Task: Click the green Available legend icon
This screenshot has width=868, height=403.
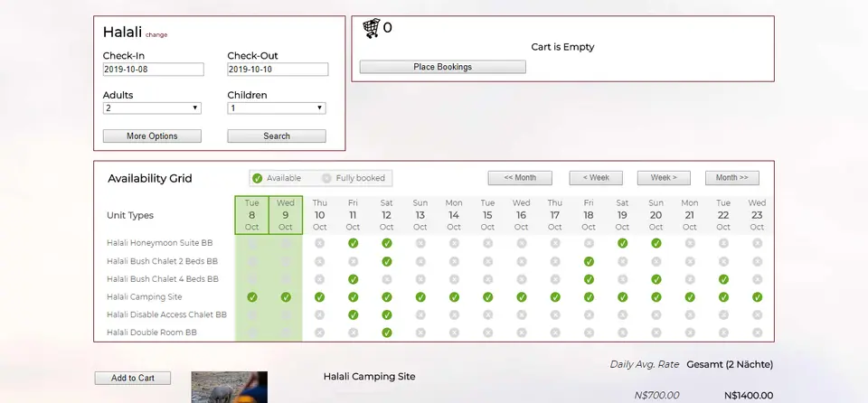Action: (257, 178)
